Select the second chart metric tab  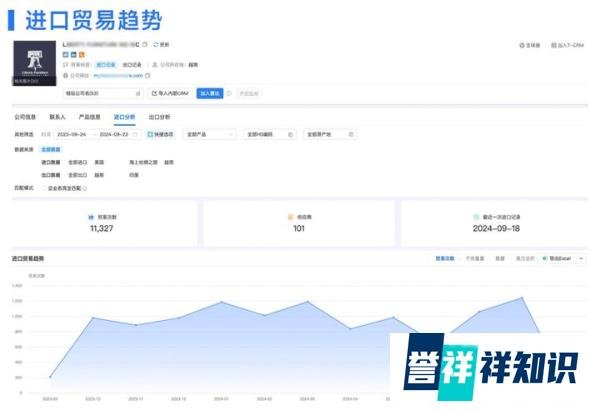(475, 259)
